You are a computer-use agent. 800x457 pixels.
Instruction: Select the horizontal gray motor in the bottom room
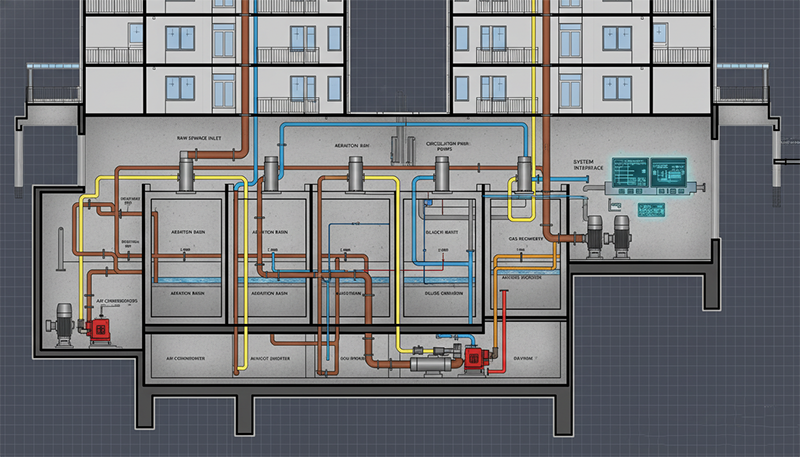(428, 363)
